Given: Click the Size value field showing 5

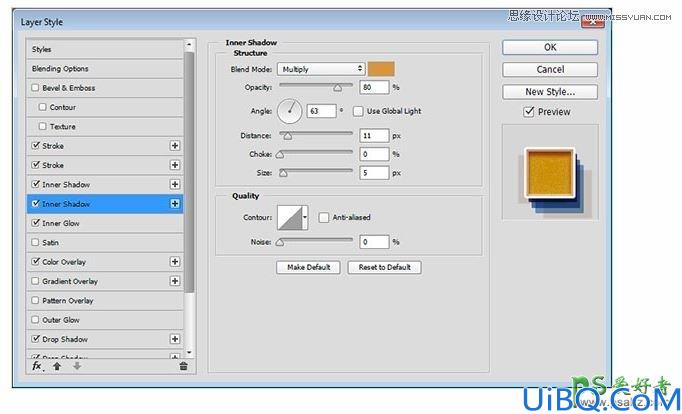Looking at the screenshot, I should pyautogui.click(x=374, y=173).
